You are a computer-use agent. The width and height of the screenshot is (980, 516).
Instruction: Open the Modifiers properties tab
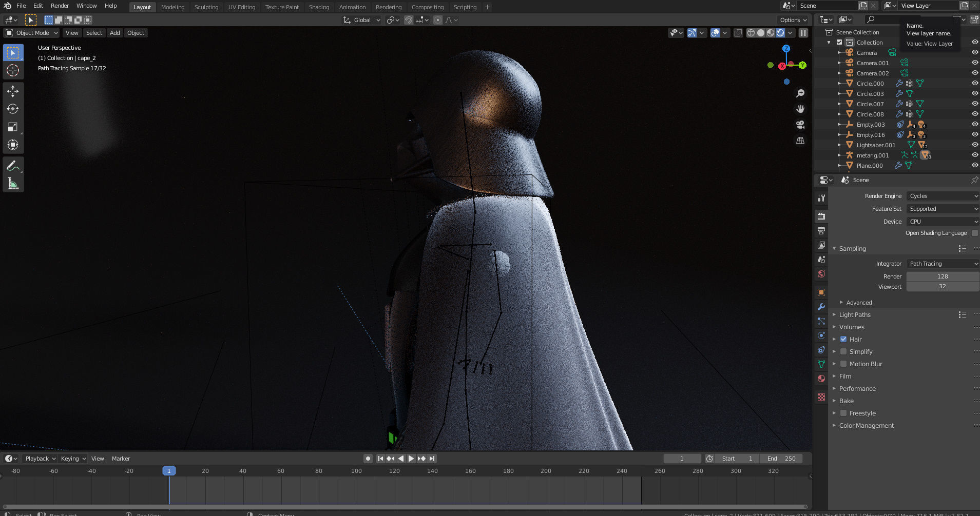point(821,307)
